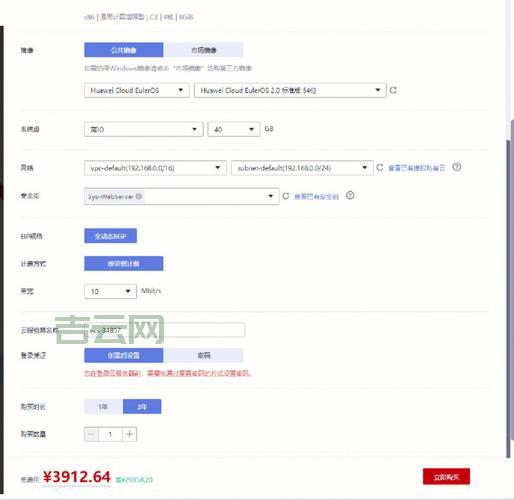
Task: Open the Huawei Cloud EulerOS 2.0 version dropdown
Action: pyautogui.click(x=290, y=90)
